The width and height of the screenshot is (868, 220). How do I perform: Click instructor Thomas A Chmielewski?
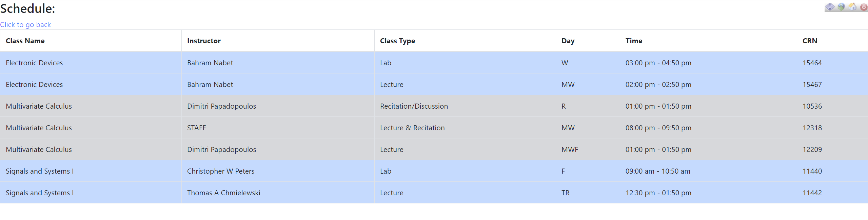point(223,193)
